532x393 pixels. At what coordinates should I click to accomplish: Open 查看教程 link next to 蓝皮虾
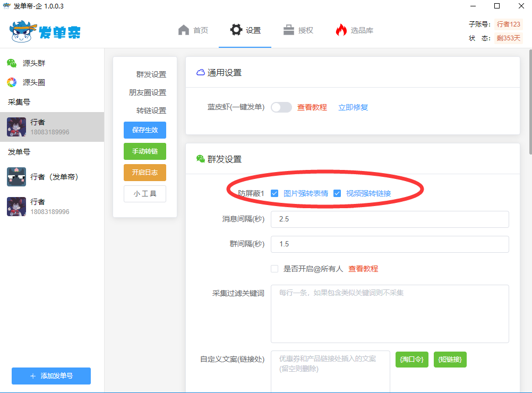(312, 107)
